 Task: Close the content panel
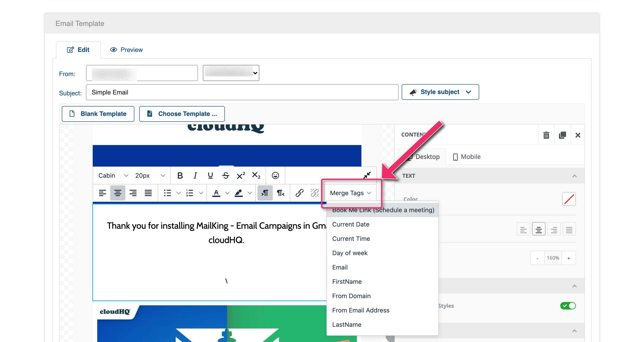click(578, 135)
